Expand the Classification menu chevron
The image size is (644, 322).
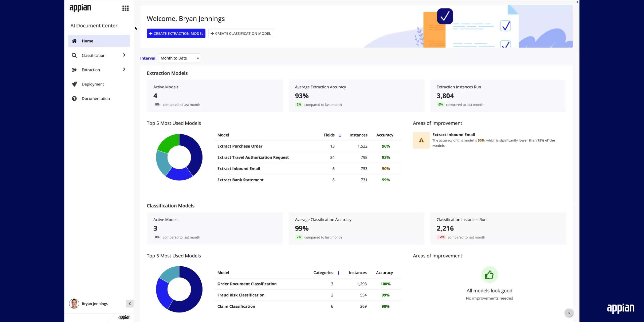(x=124, y=55)
